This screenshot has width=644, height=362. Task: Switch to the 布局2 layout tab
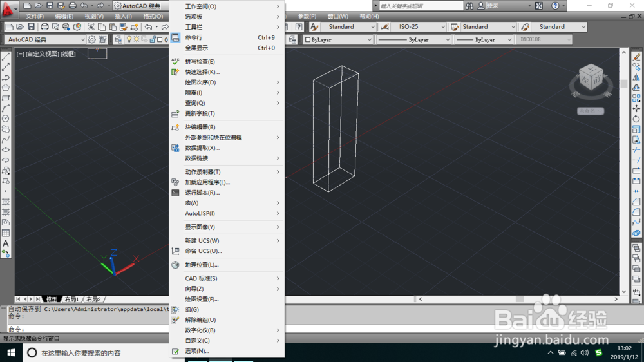point(93,300)
